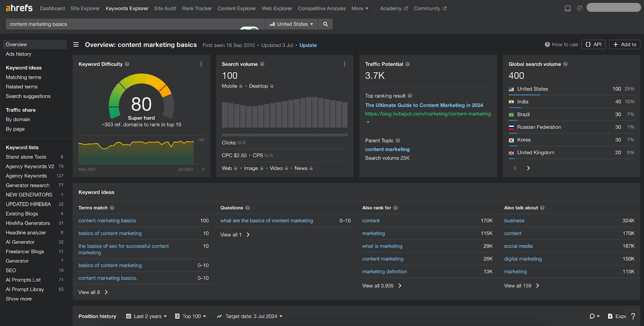This screenshot has width=644, height=326.
Task: Open the floating help question mark
Action: click(633, 316)
